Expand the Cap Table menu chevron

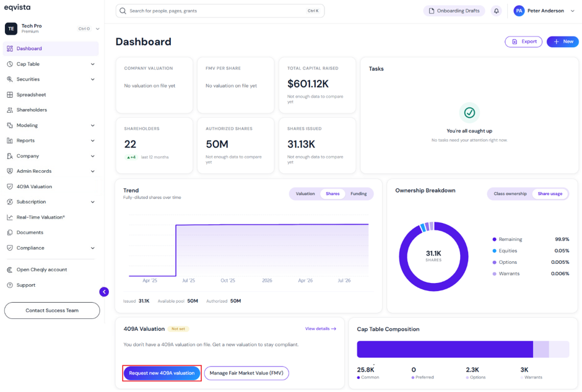click(92, 64)
